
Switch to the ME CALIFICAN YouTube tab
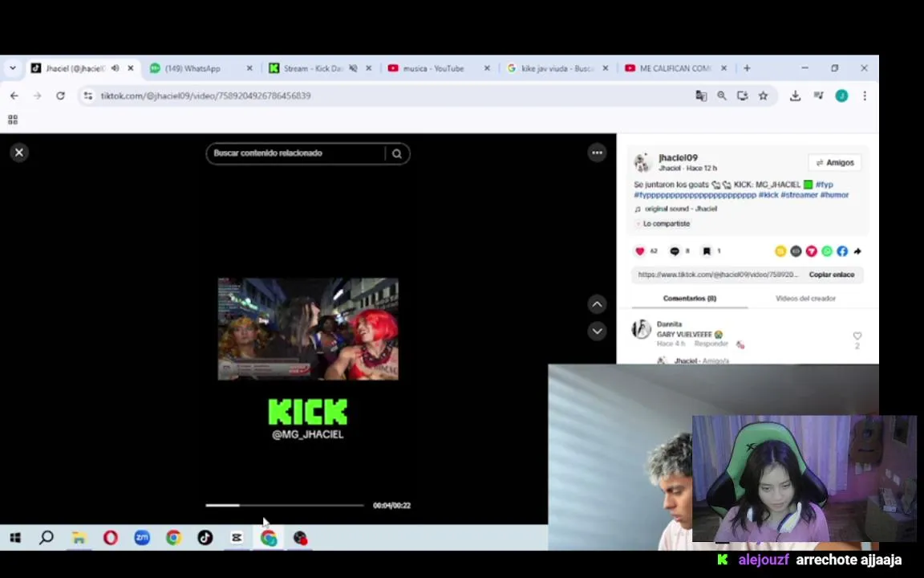tap(675, 68)
